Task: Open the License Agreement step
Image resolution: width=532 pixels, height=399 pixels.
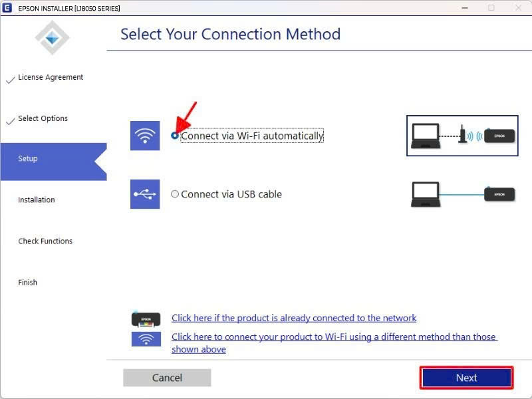Action: [51, 77]
